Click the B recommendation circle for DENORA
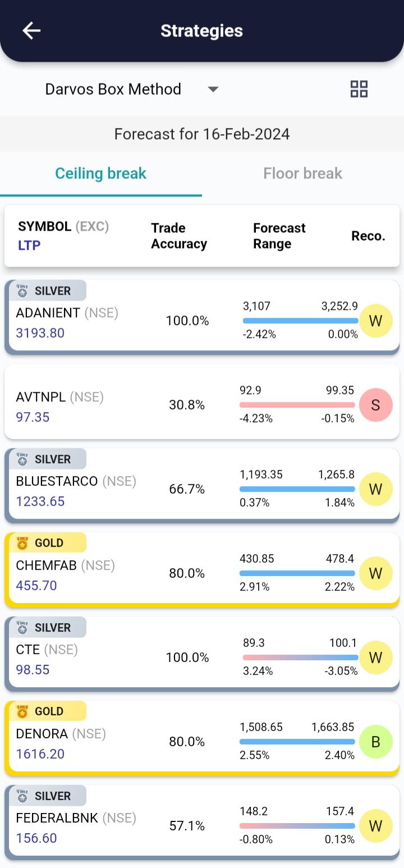 coord(376,742)
